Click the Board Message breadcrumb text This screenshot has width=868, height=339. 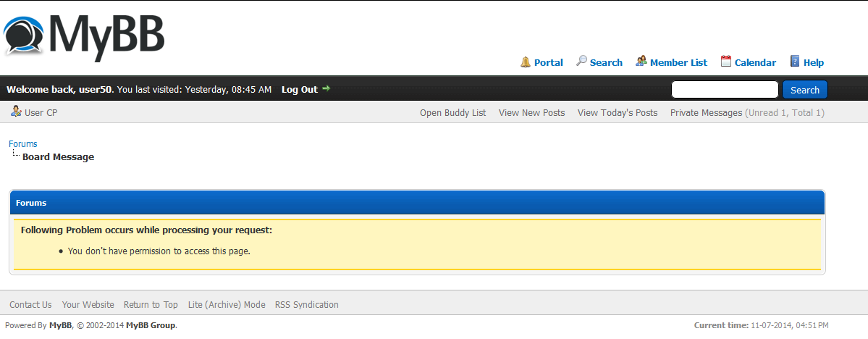tap(58, 156)
